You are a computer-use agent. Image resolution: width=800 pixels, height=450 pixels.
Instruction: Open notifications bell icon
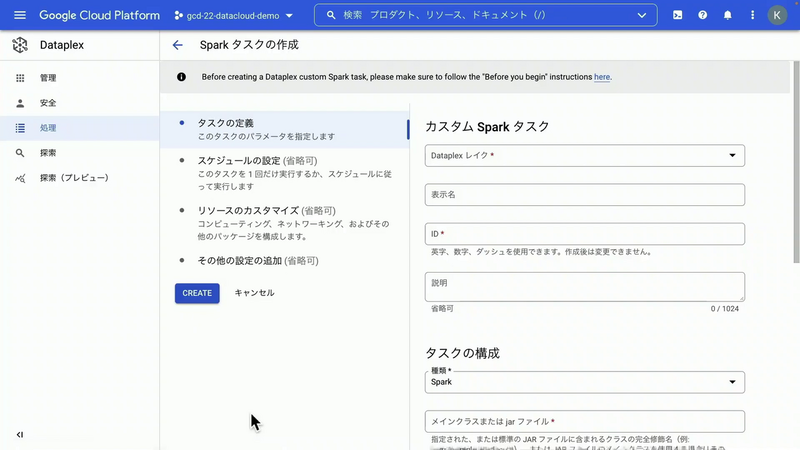click(728, 15)
